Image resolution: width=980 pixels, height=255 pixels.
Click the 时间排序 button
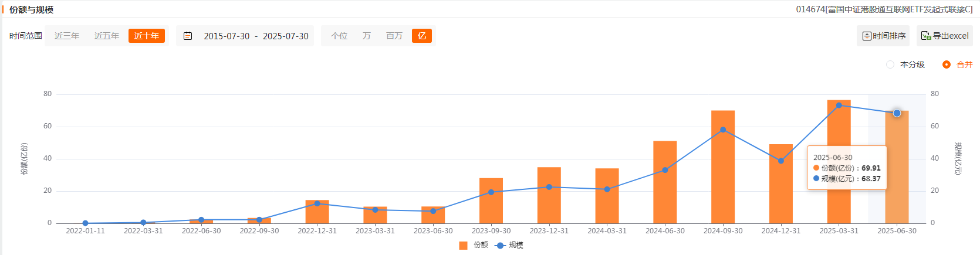883,36
